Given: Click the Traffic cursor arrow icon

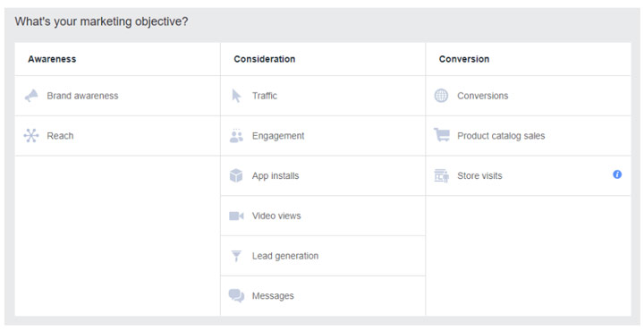Looking at the screenshot, I should [x=236, y=96].
